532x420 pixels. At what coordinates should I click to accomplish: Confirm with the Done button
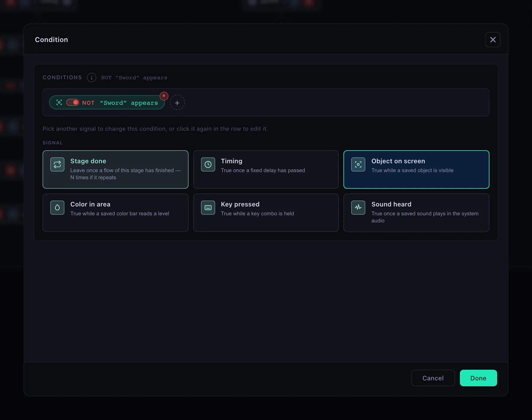478,378
